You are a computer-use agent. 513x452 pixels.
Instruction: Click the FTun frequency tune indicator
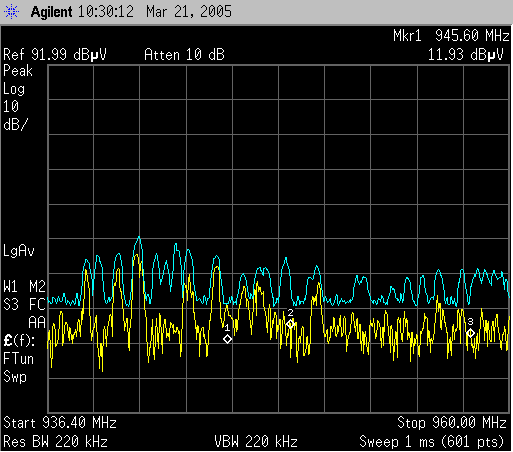18,359
